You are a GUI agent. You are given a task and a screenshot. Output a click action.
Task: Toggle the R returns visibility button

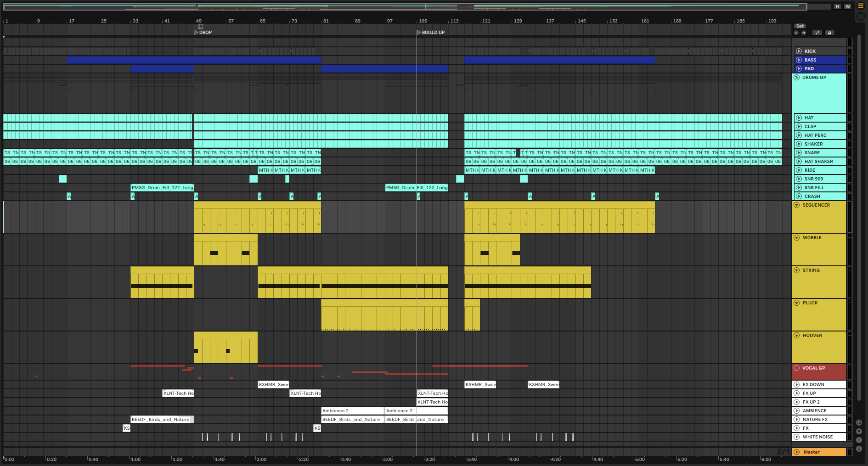pyautogui.click(x=859, y=432)
